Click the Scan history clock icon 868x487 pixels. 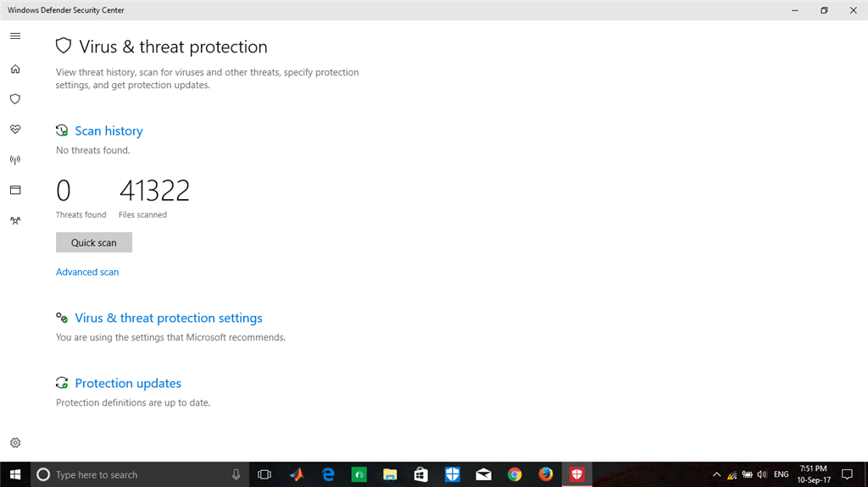(62, 130)
